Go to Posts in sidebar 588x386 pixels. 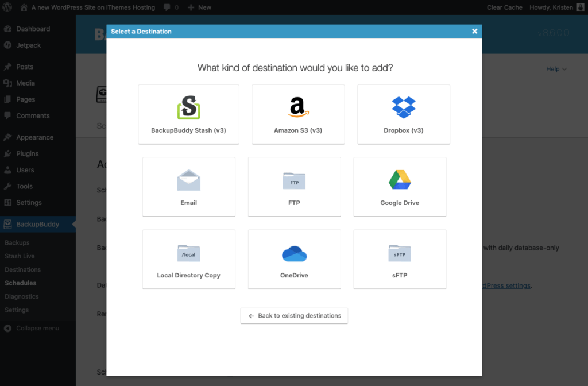coord(25,67)
